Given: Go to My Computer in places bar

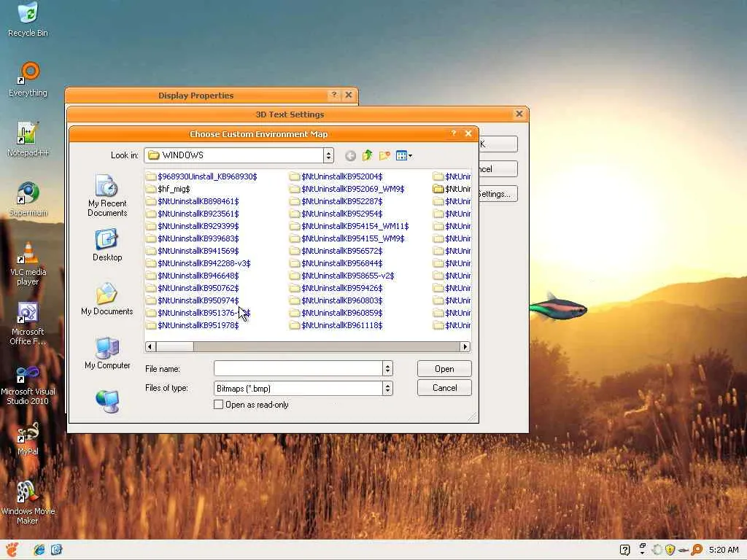Looking at the screenshot, I should click(x=107, y=353).
